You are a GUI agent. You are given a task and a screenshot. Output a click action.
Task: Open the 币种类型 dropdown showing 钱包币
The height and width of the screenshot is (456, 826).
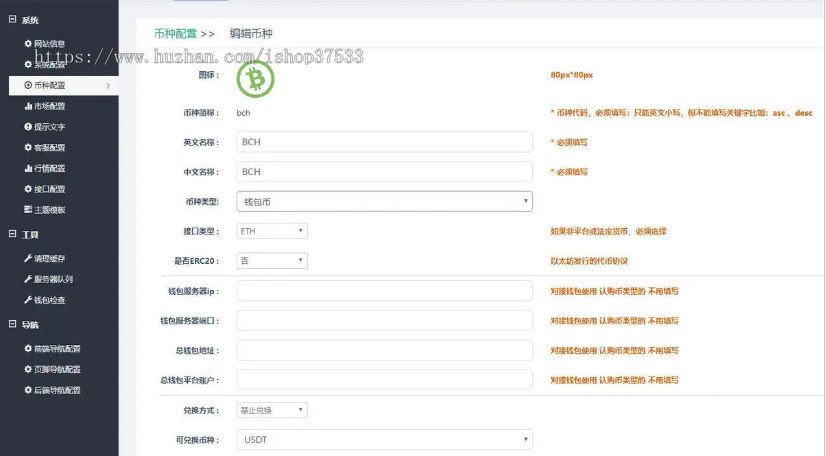point(385,202)
